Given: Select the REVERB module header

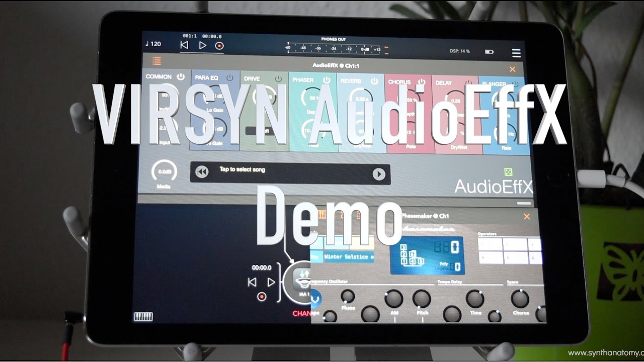Looking at the screenshot, I should pos(351,81).
